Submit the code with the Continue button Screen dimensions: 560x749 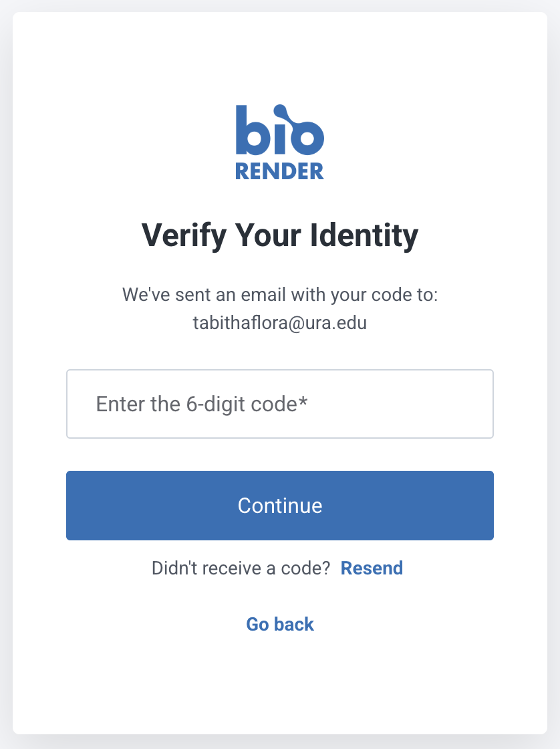(x=279, y=506)
